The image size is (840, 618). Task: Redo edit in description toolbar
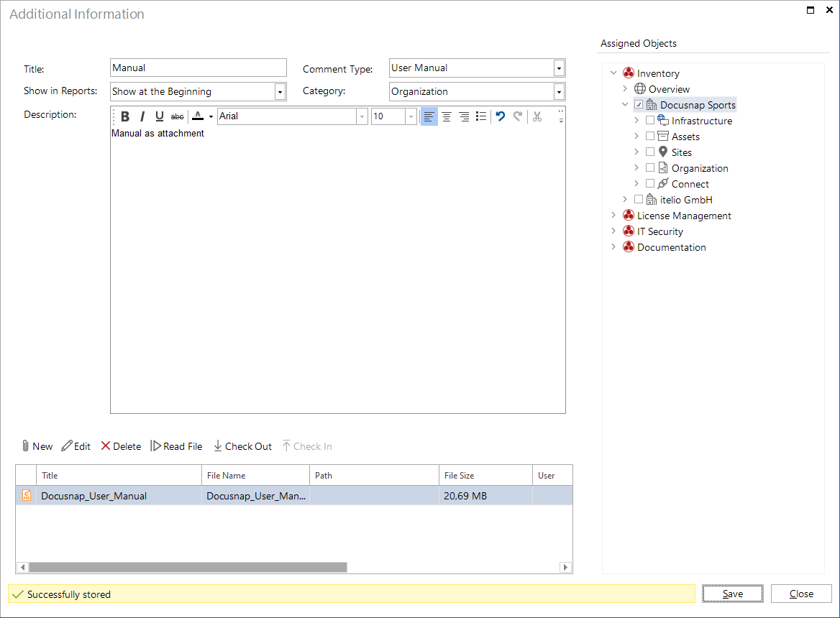pos(518,116)
